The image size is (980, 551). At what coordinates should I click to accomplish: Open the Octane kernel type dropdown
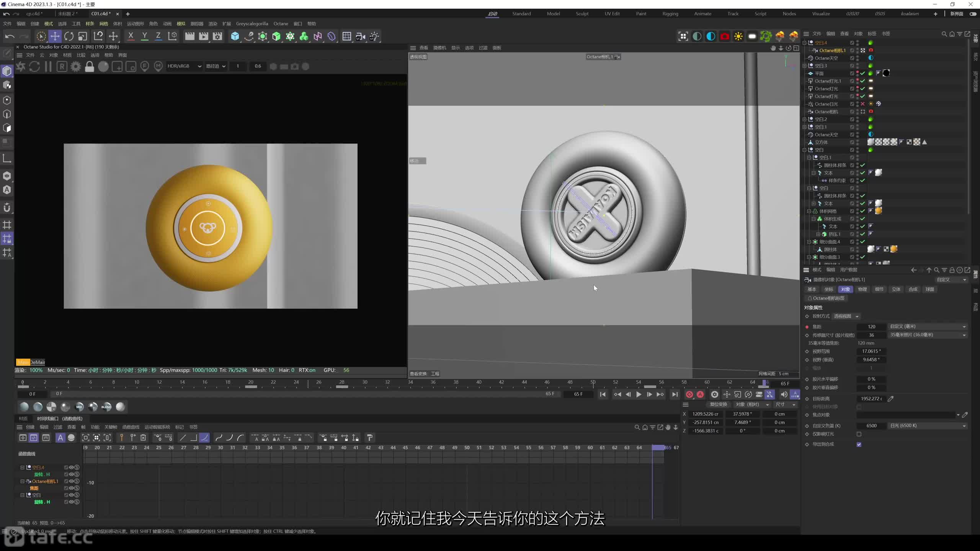point(216,66)
